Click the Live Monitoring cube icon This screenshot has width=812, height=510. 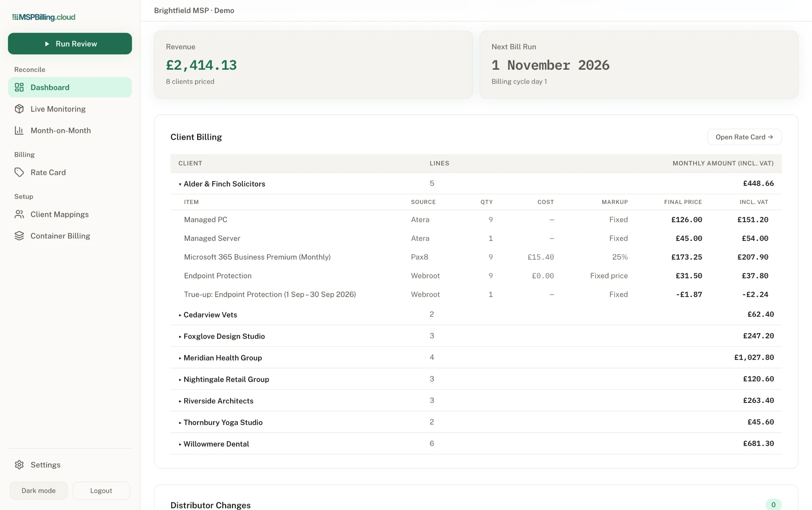[x=19, y=109]
